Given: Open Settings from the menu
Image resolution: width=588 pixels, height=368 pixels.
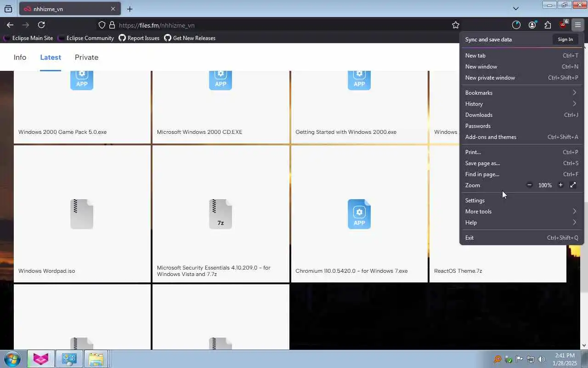Looking at the screenshot, I should pyautogui.click(x=521, y=200).
